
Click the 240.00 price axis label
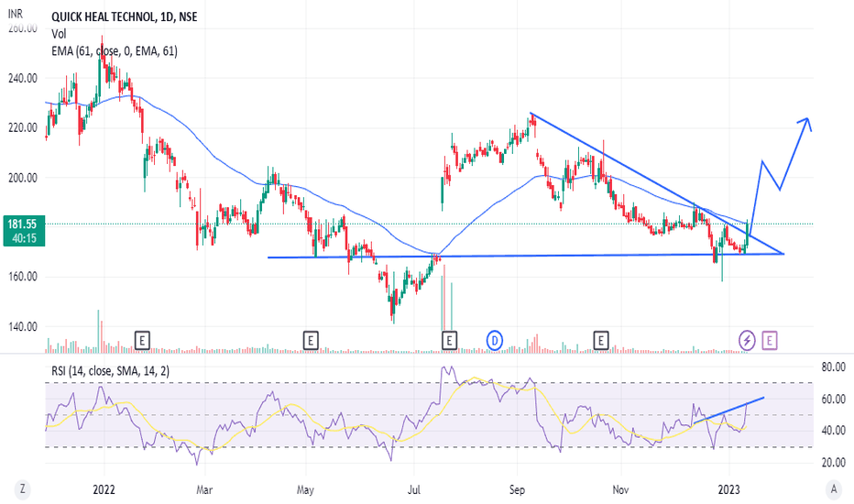pyautogui.click(x=23, y=78)
